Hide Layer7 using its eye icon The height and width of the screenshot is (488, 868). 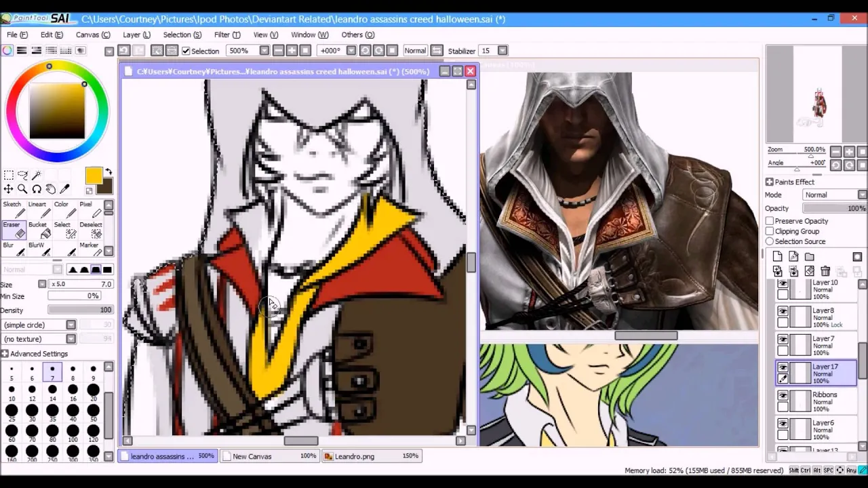pyautogui.click(x=783, y=340)
